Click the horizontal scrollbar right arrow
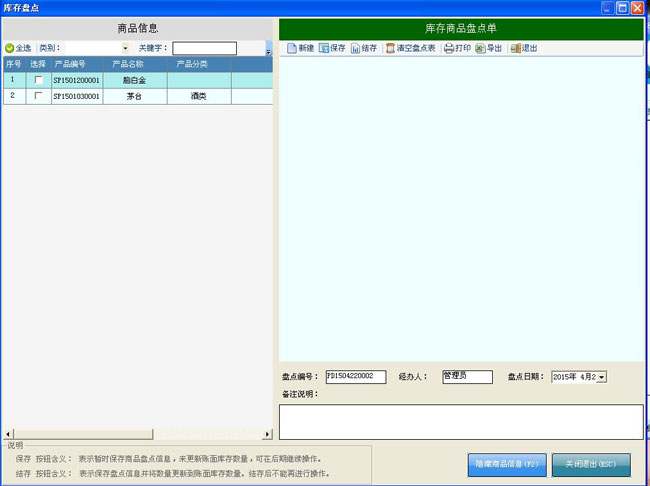 [x=267, y=434]
